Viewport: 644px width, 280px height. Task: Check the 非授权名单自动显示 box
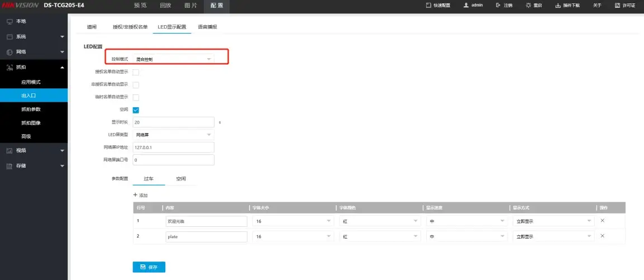click(135, 85)
